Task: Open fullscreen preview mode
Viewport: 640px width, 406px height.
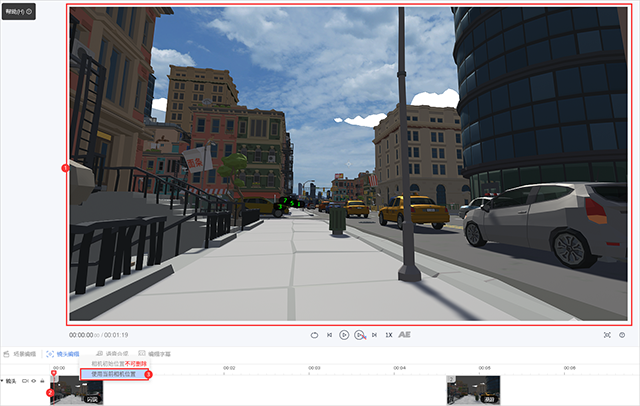Action: click(607, 335)
